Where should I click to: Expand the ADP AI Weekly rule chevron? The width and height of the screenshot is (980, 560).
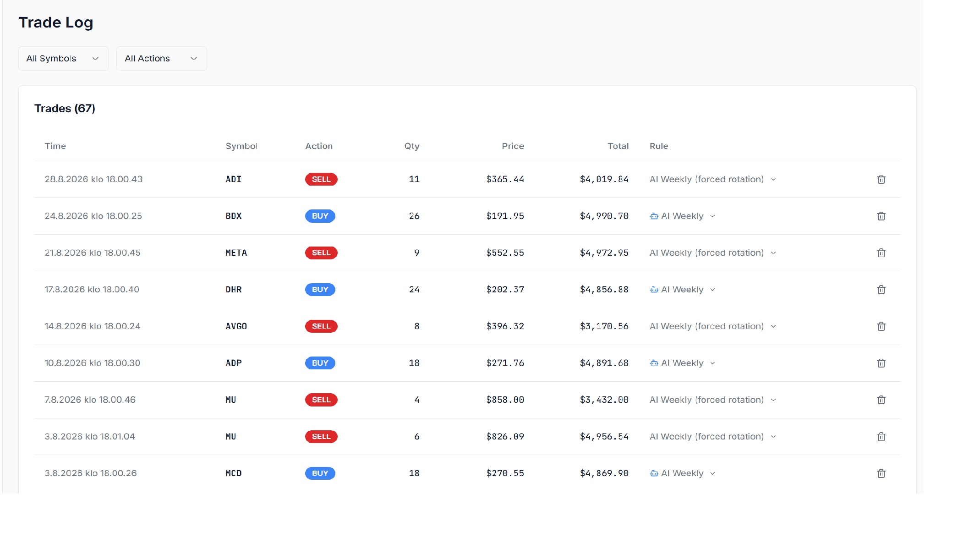712,363
